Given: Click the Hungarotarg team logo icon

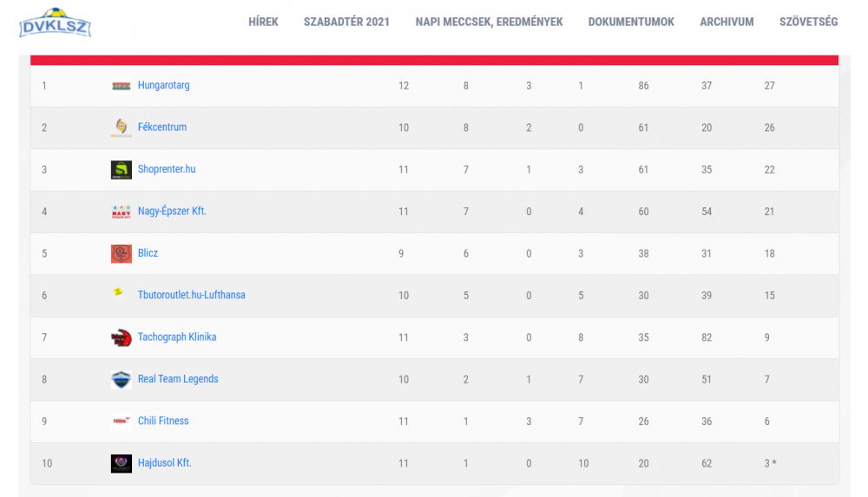Looking at the screenshot, I should (122, 86).
